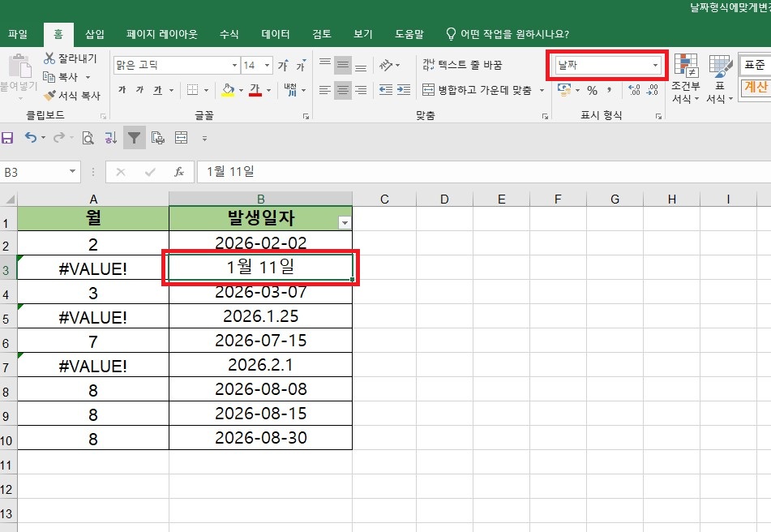Viewport: 771px width, 532px height.
Task: Click the Cut (잘라내기) scissors icon
Action: point(49,58)
